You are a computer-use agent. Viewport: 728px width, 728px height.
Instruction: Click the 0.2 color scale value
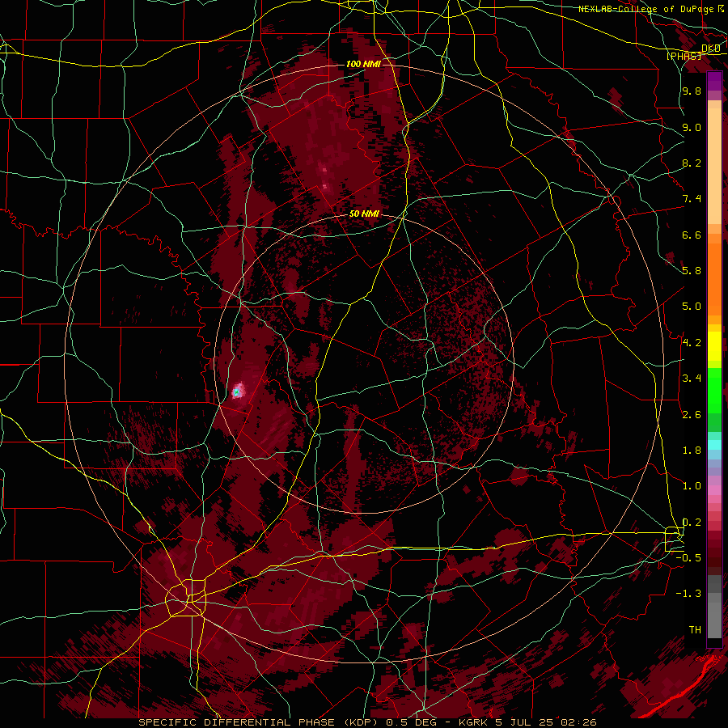pyautogui.click(x=692, y=522)
